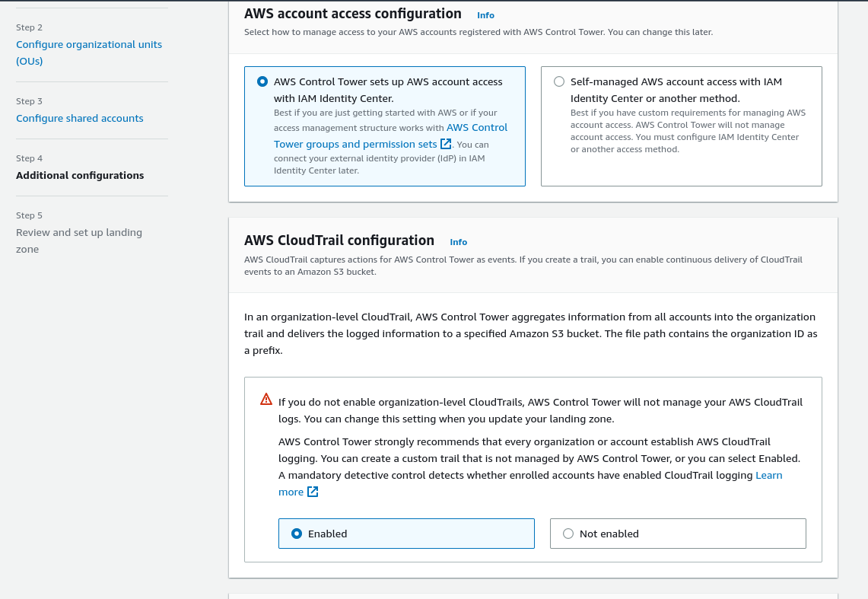Click external link icon after Learn more
Image resolution: width=868 pixels, height=599 pixels.
tap(312, 492)
